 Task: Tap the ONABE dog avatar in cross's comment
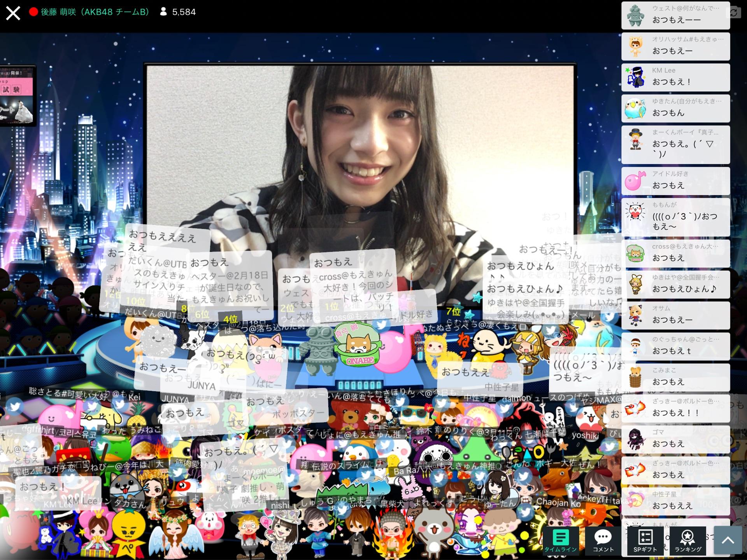635,254
